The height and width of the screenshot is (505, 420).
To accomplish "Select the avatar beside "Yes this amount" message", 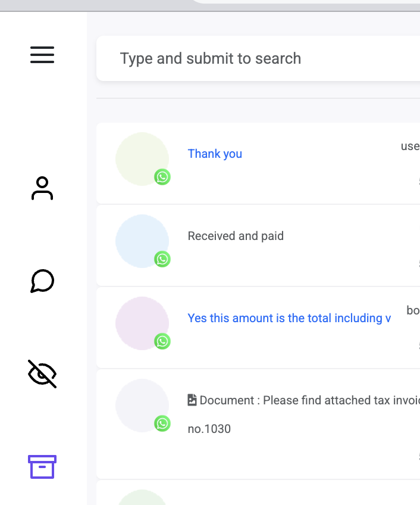I will point(142,323).
